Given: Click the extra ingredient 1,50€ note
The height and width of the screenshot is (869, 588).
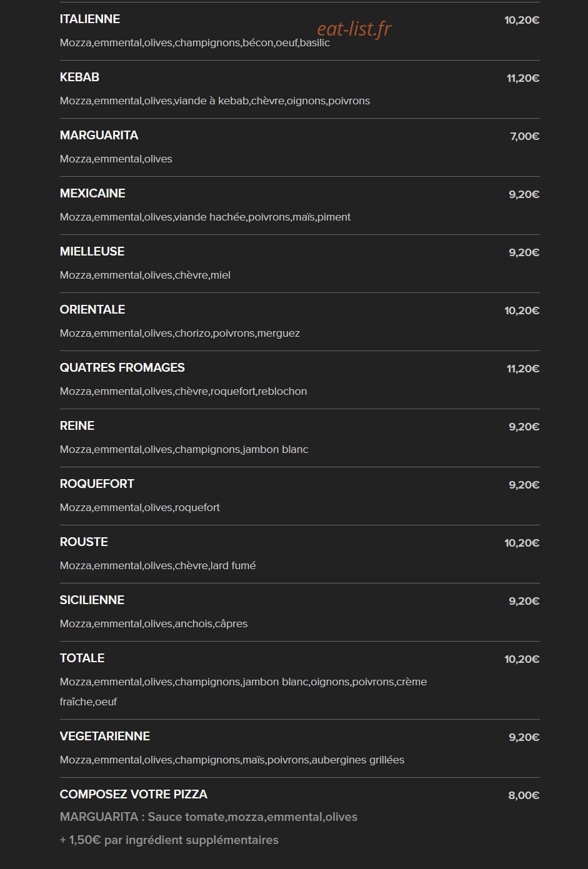Looking at the screenshot, I should tap(169, 840).
